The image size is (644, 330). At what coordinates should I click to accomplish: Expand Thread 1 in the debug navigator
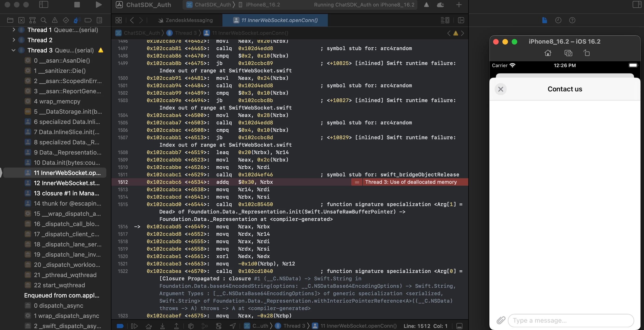point(14,30)
